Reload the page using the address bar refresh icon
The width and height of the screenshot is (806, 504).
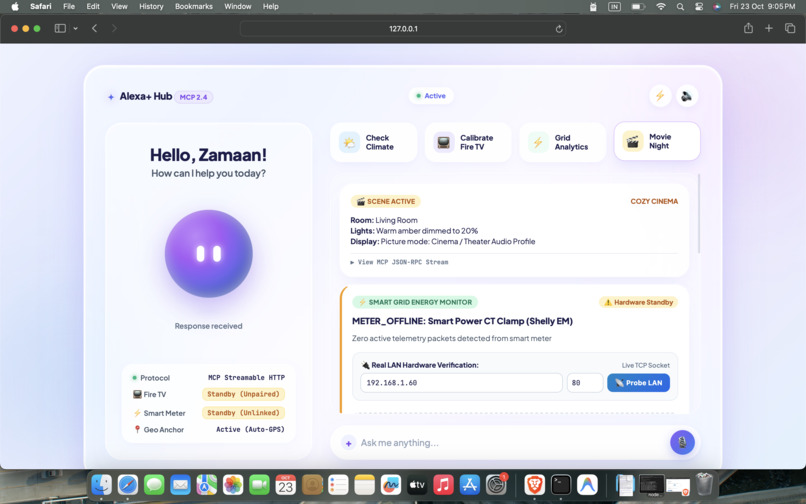click(x=559, y=29)
